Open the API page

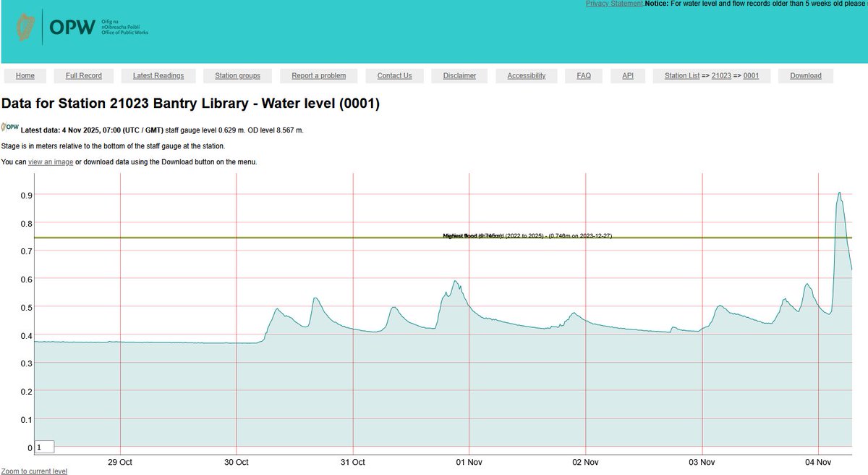click(628, 75)
